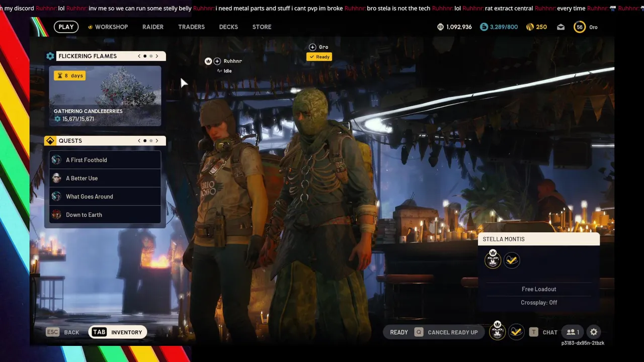Click checkmark avatar in Stella Montis panel
The image size is (644, 362).
click(x=512, y=260)
